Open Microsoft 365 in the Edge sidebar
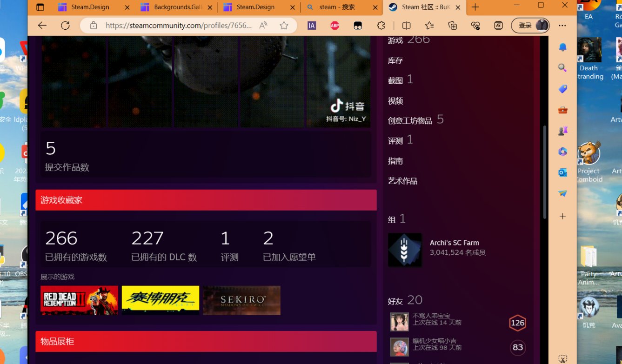Screen dimensions: 622x364 click(x=562, y=152)
